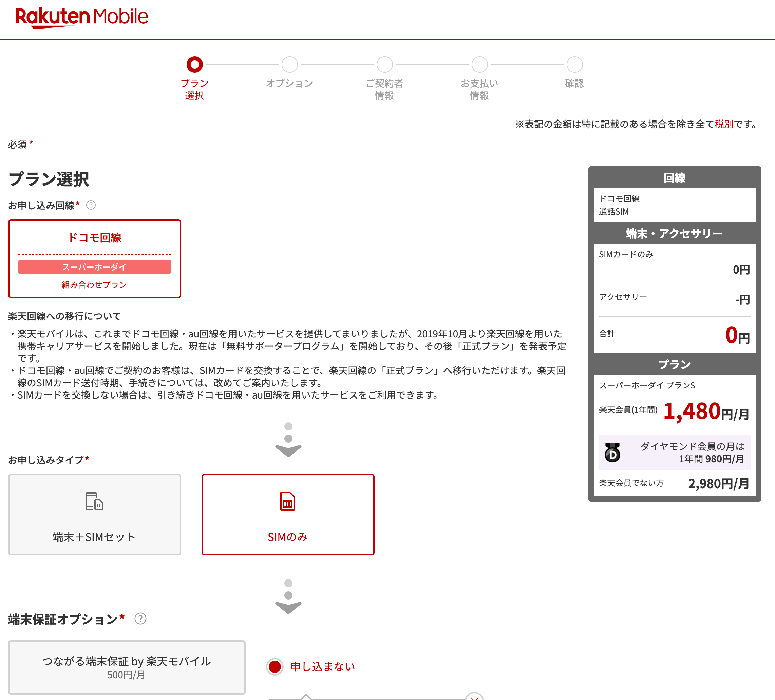Select the ドコモ回線 line card
Viewport: 775px width, 700px height.
(95, 259)
